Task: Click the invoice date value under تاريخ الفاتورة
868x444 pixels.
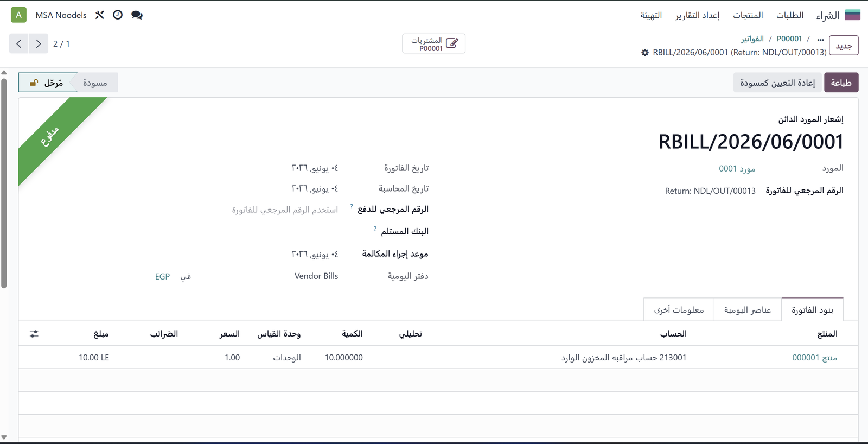Action: (x=315, y=168)
